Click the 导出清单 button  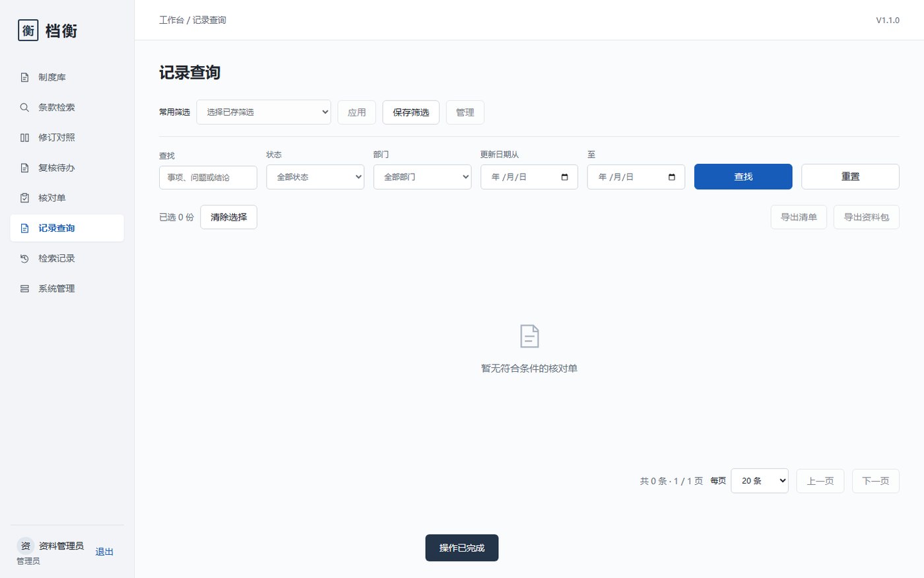click(799, 217)
